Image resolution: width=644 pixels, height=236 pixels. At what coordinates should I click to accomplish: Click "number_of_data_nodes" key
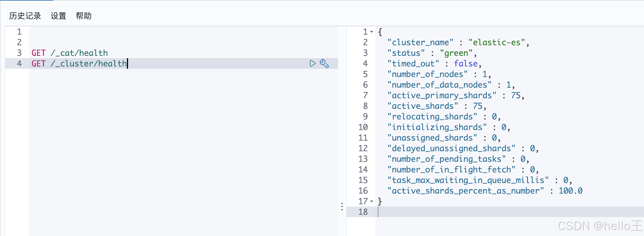pos(439,85)
